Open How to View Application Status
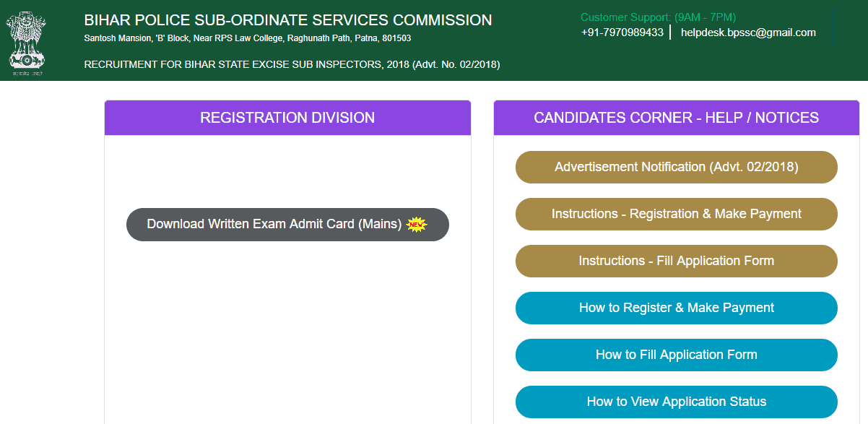This screenshot has width=868, height=424. tap(676, 402)
